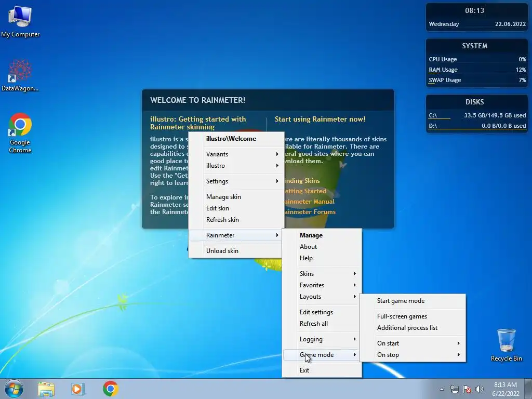This screenshot has width=532, height=399.
Task: Expand the Logging submenu
Action: (322, 339)
